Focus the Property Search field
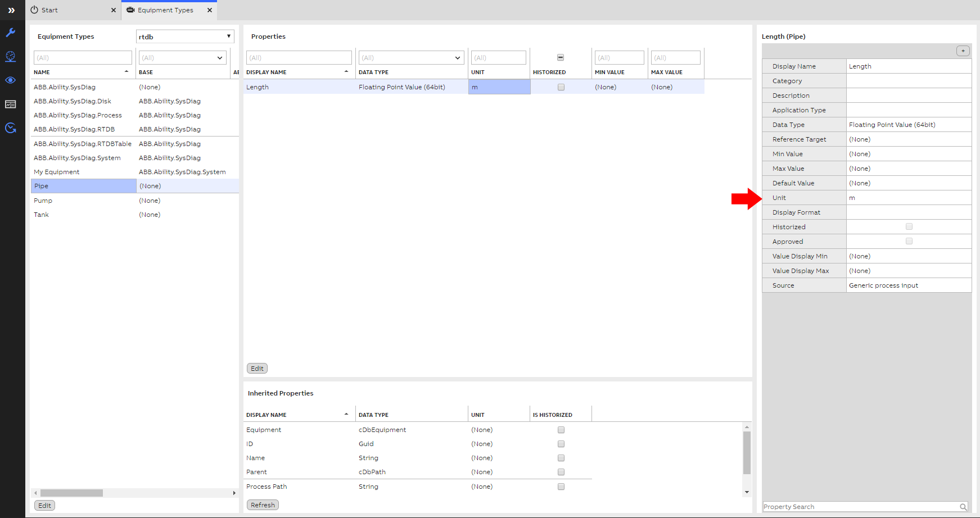The image size is (980, 518). point(860,507)
